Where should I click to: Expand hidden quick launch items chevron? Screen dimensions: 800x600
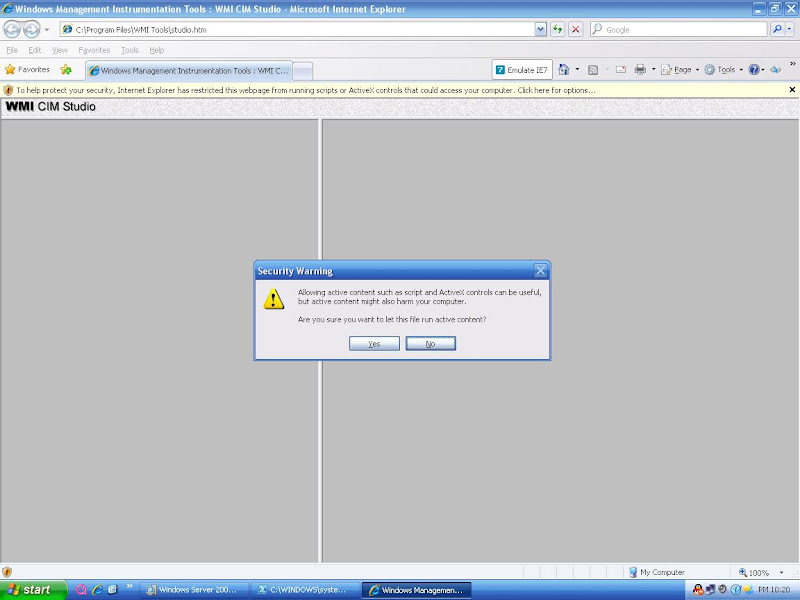click(x=129, y=586)
